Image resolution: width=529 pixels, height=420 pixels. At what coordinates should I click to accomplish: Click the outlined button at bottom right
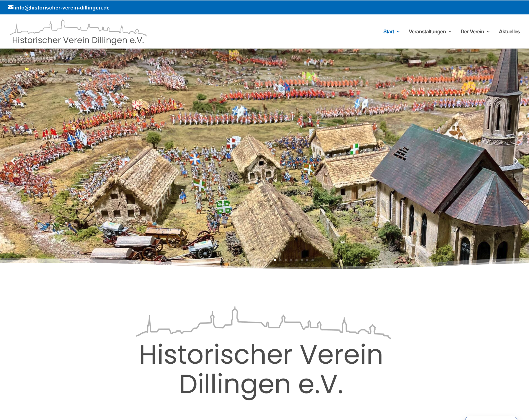[491, 418]
